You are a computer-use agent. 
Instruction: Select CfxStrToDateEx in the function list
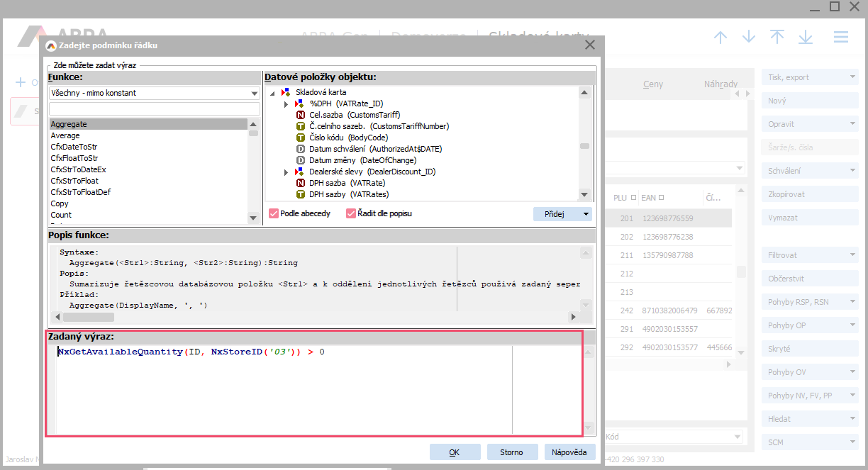point(148,169)
